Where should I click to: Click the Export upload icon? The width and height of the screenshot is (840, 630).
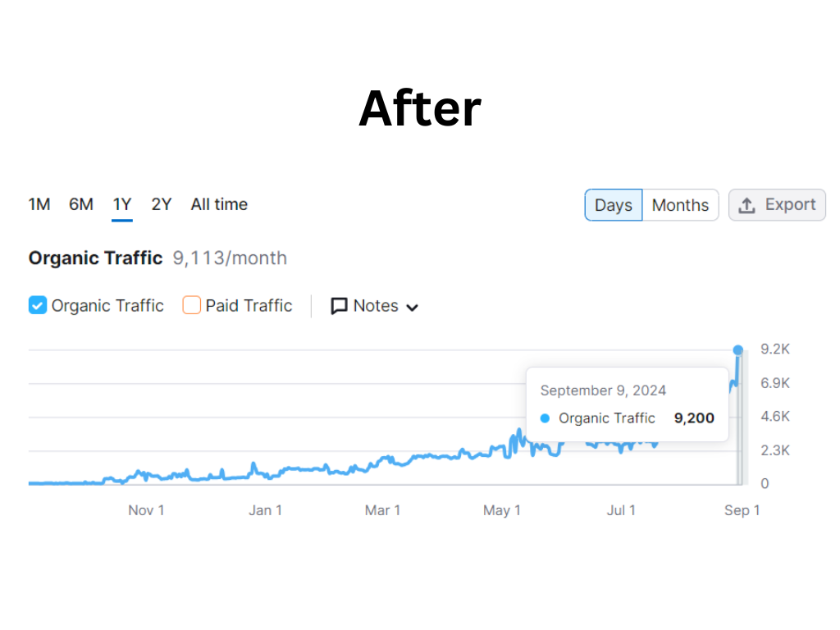point(746,205)
